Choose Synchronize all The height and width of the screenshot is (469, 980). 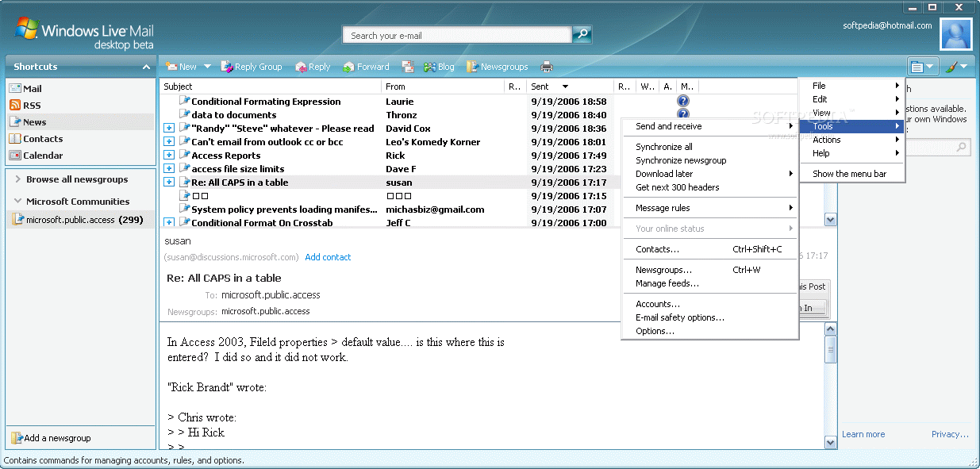pos(709,147)
